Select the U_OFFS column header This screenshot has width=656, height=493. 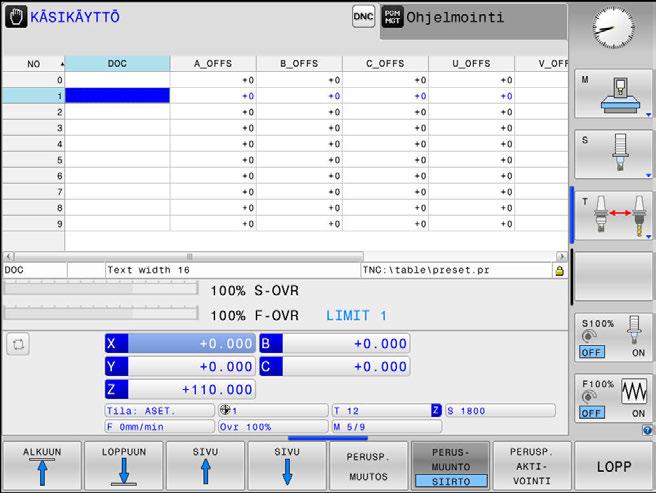tap(472, 64)
